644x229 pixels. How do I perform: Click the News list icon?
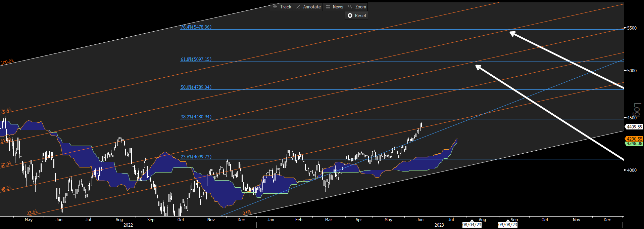328,7
